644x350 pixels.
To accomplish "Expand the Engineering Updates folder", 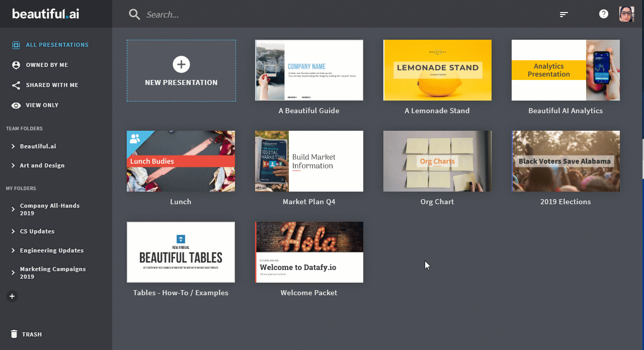I will [x=13, y=250].
